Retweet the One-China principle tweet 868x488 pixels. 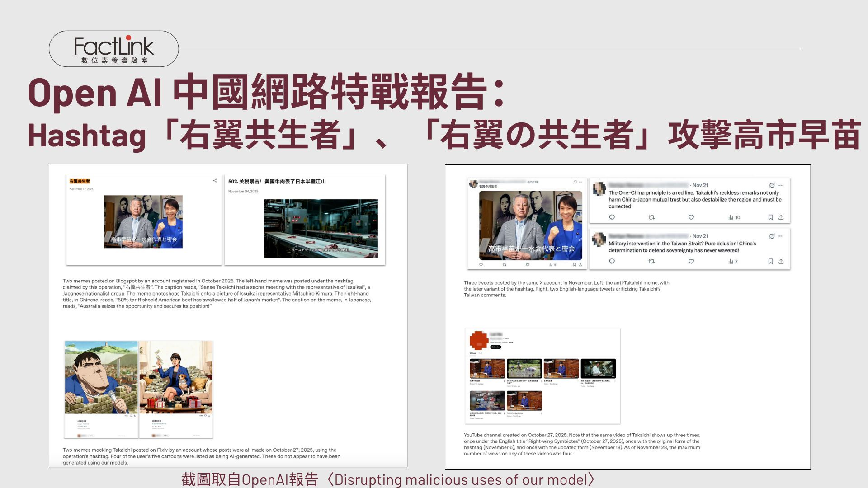tap(651, 217)
